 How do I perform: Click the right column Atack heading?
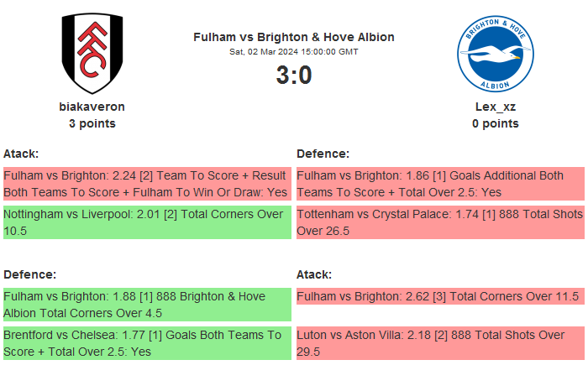click(314, 274)
